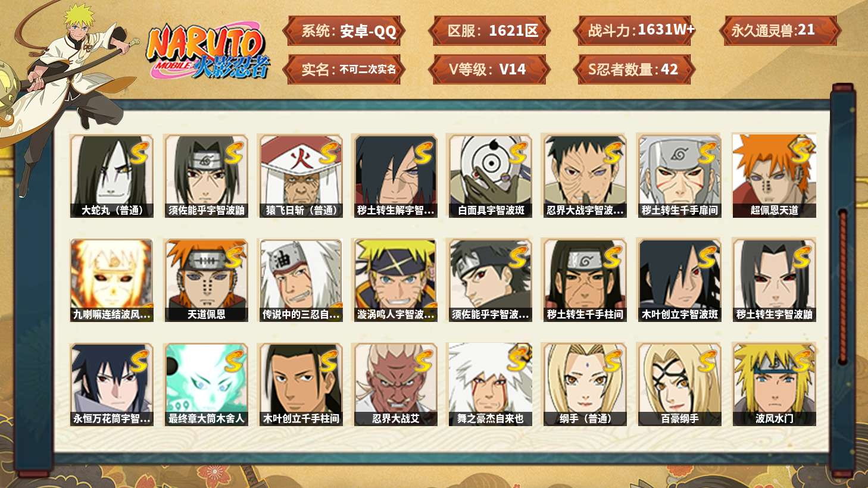The width and height of the screenshot is (868, 488).
Task: Choose the 超佩恩天道 ninja icon
Action: coord(774,176)
